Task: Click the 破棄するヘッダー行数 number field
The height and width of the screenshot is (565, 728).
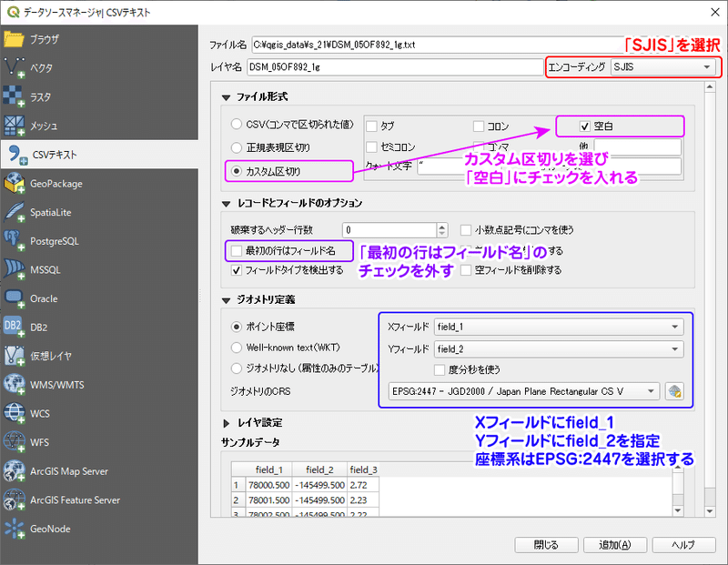Action: [390, 230]
